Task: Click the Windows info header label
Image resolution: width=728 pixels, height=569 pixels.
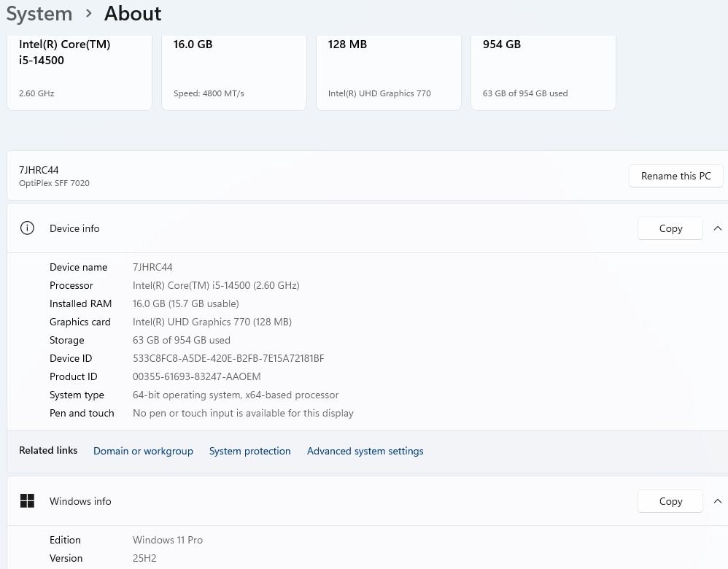Action: click(80, 500)
